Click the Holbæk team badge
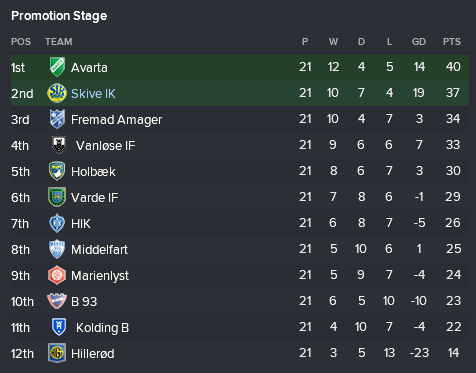 pos(57,171)
